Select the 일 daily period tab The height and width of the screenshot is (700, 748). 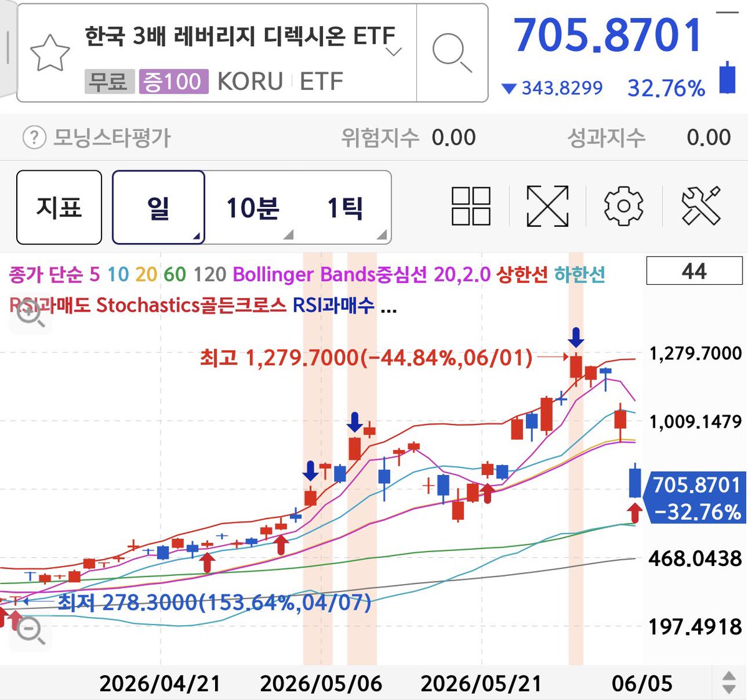point(158,207)
